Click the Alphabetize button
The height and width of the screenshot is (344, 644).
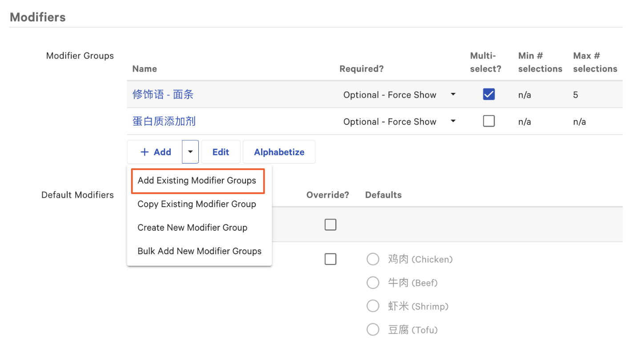[279, 152]
